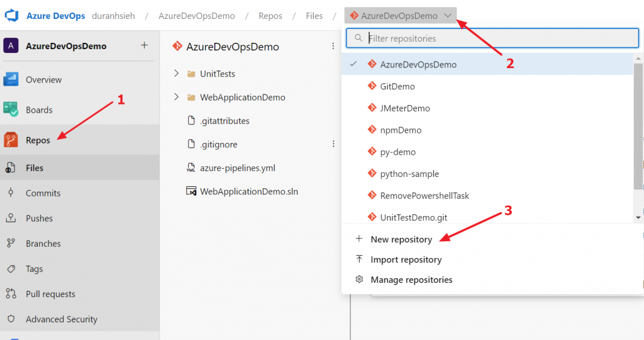Click the Files breadcrumb
Screen dimensions: 644x340
[314, 16]
